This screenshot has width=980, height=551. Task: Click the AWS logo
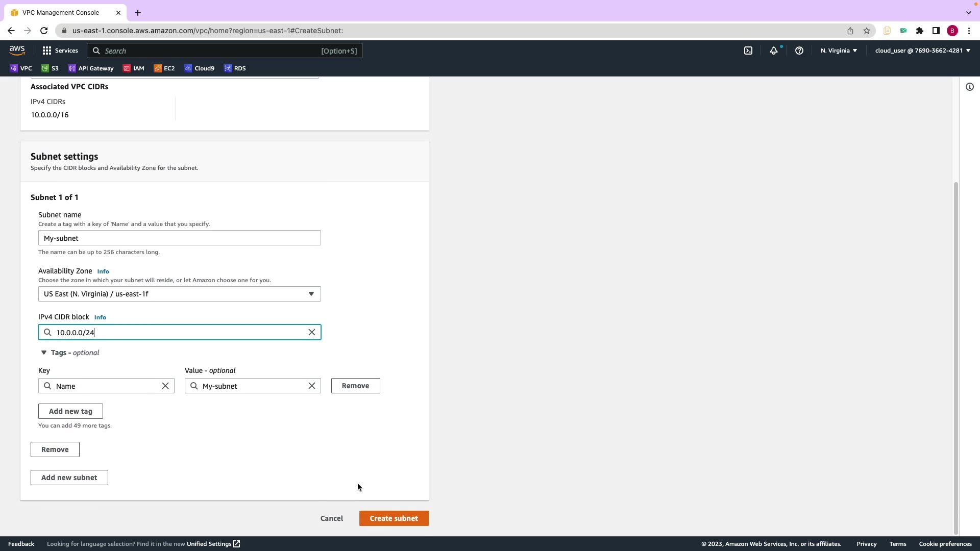coord(17,50)
